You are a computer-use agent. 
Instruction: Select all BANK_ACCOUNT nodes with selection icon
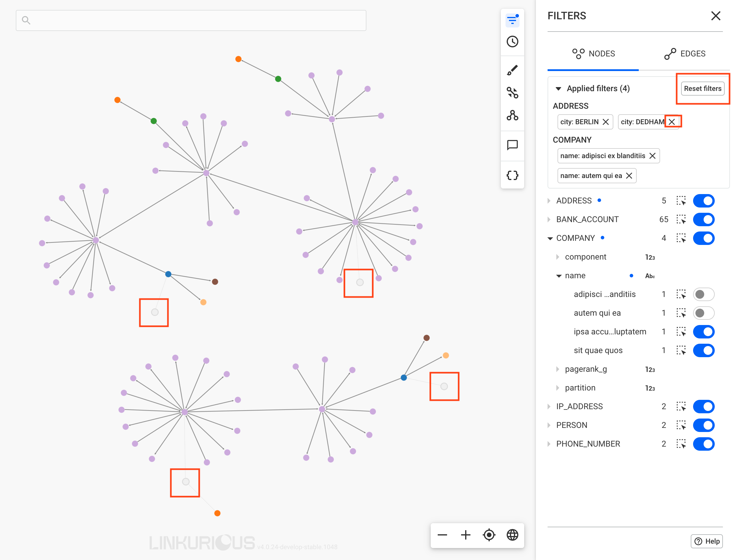click(681, 219)
